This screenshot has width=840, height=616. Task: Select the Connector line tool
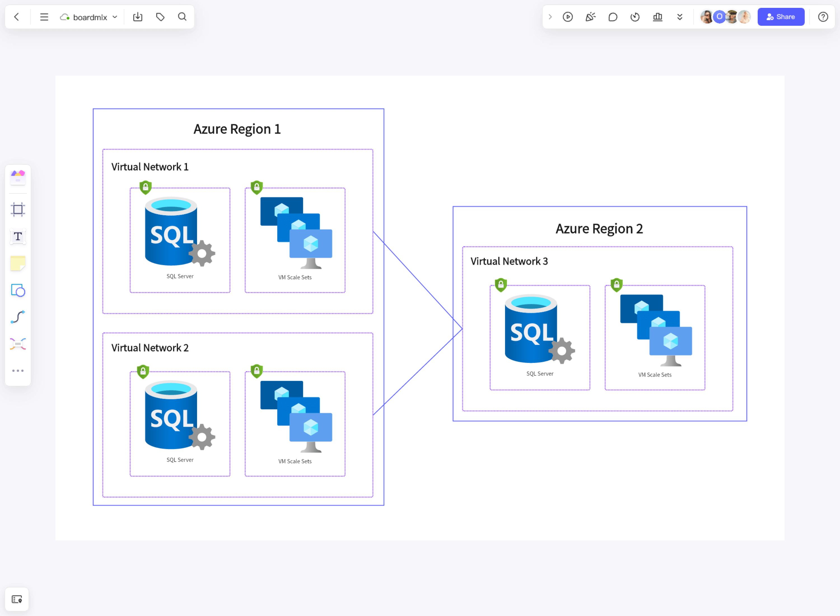(x=18, y=317)
